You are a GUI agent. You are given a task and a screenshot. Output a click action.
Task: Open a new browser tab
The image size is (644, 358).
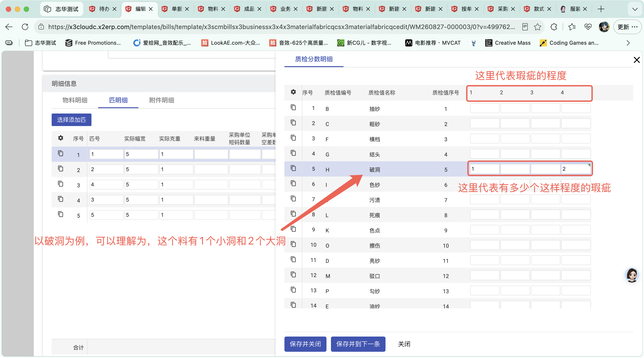click(601, 9)
